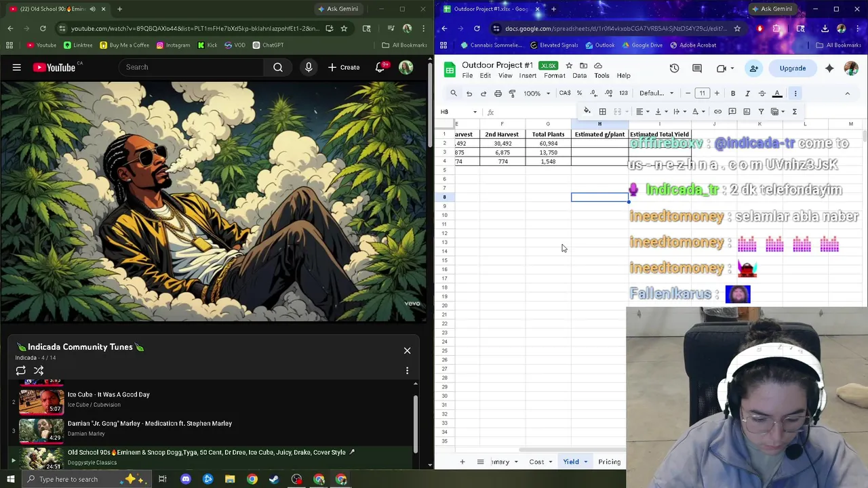
Task: Increase font size with the plus button
Action: tap(717, 93)
